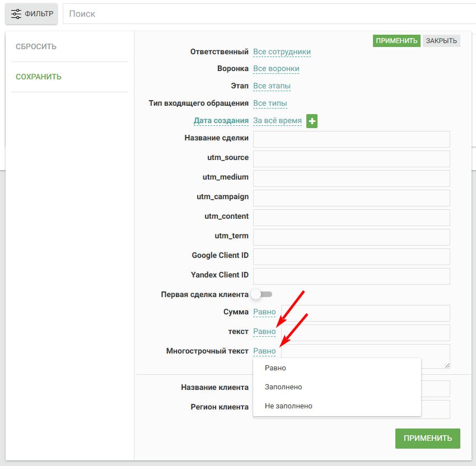
Task: Focus the "Название сделки" input field
Action: pyautogui.click(x=351, y=139)
